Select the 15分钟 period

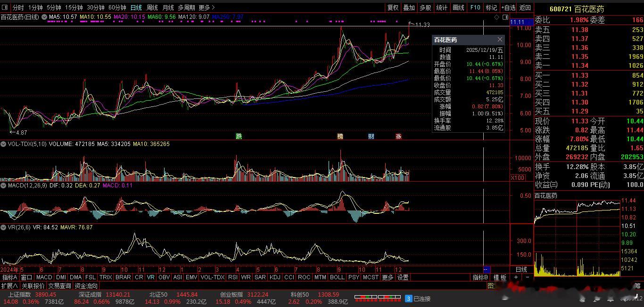[74, 8]
